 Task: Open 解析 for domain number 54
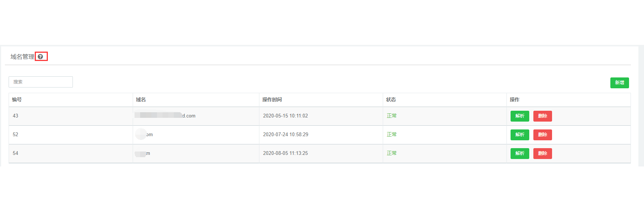tap(520, 153)
